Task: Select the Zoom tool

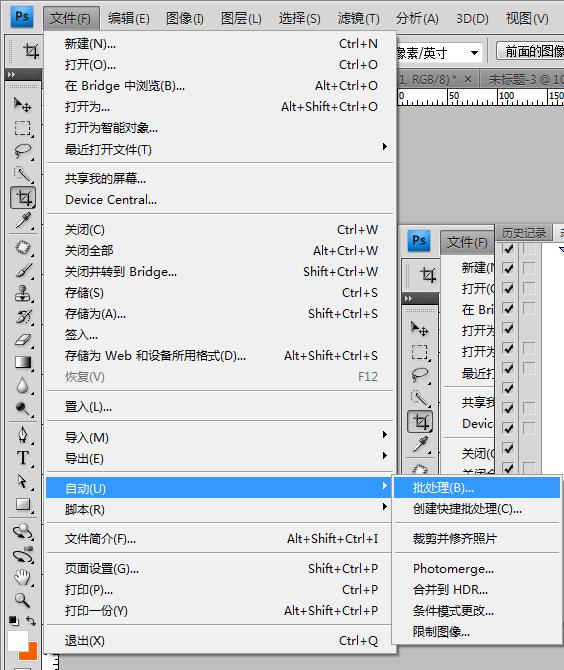Action: coord(23,600)
